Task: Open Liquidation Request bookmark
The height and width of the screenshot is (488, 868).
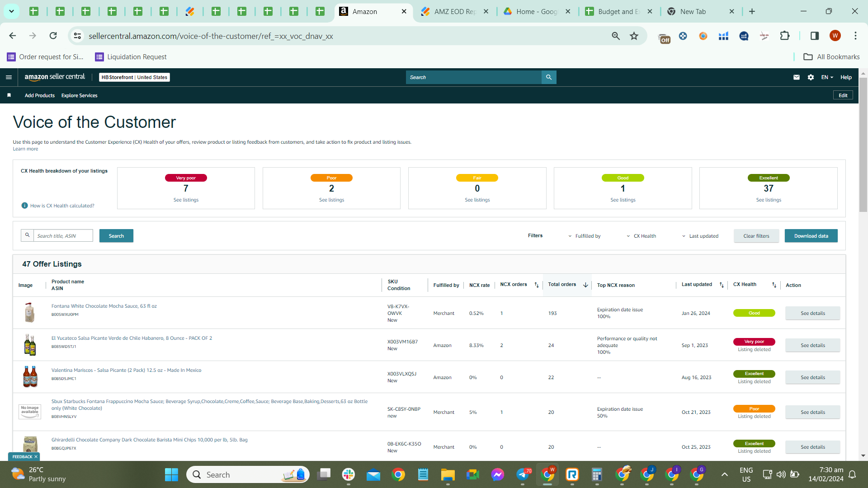Action: pyautogui.click(x=131, y=57)
